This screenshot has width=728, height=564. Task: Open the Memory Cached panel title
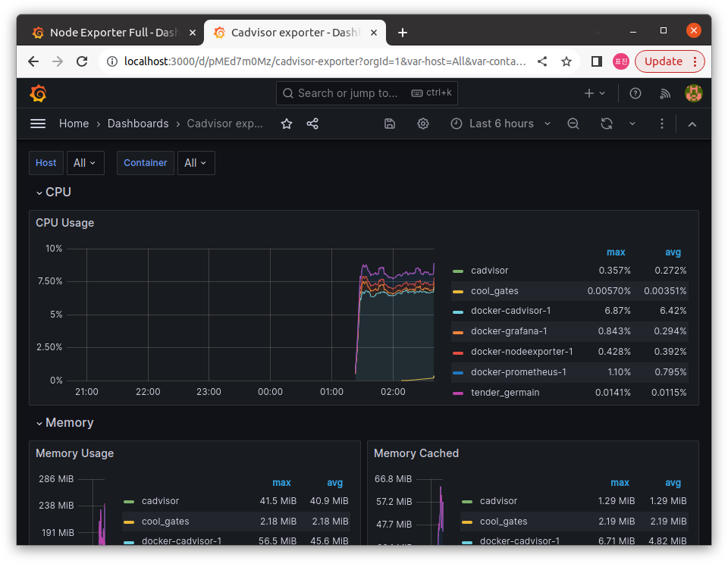pyautogui.click(x=416, y=453)
